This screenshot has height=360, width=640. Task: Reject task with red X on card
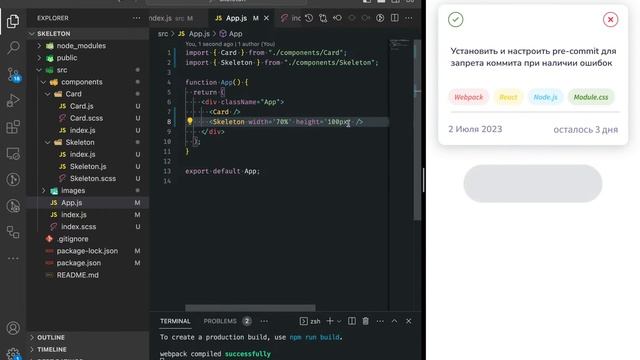point(610,19)
